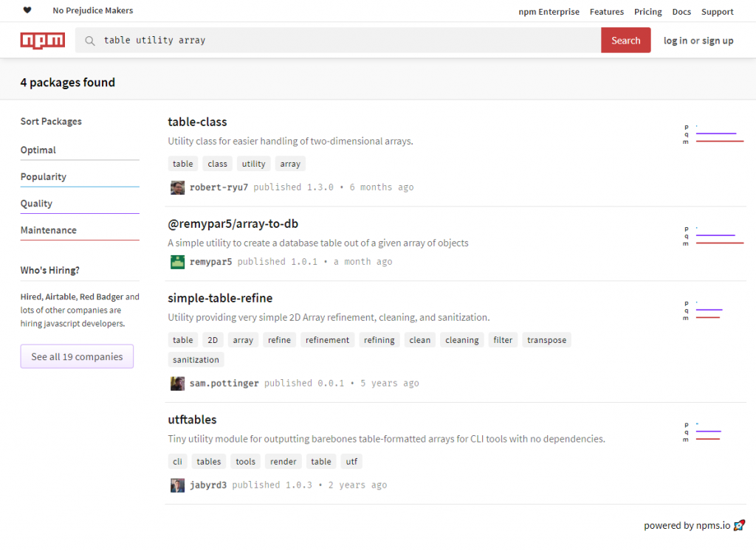Open log in or sign up
This screenshot has width=756, height=551.
point(698,41)
